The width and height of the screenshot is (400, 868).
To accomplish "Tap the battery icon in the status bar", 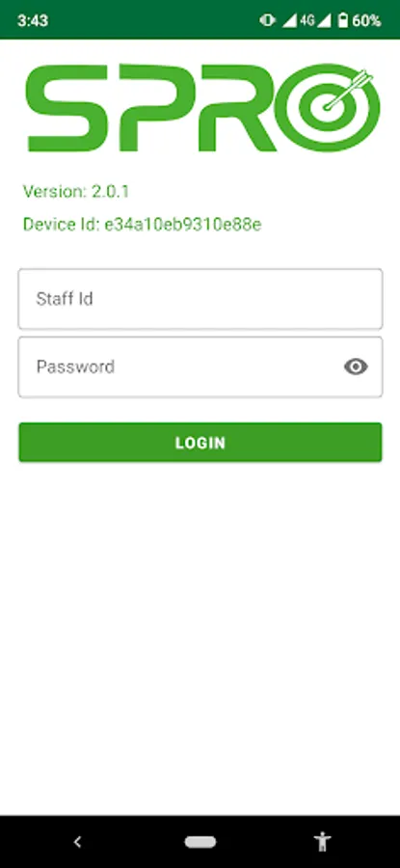I will [343, 21].
